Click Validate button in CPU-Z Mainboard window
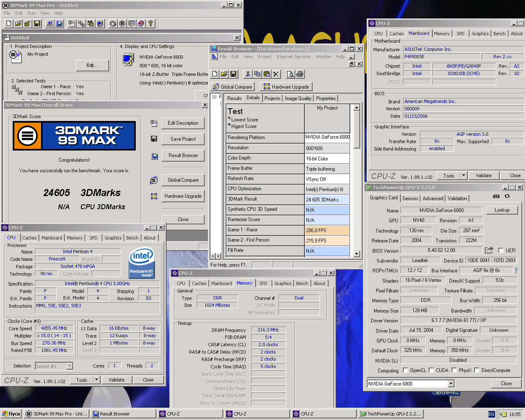This screenshot has height=420, width=525. pyautogui.click(x=484, y=176)
